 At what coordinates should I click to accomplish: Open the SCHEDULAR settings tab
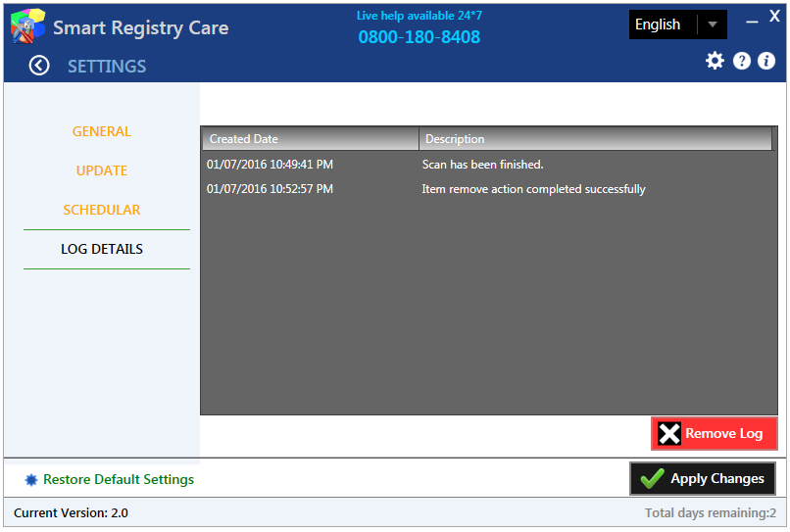102,210
